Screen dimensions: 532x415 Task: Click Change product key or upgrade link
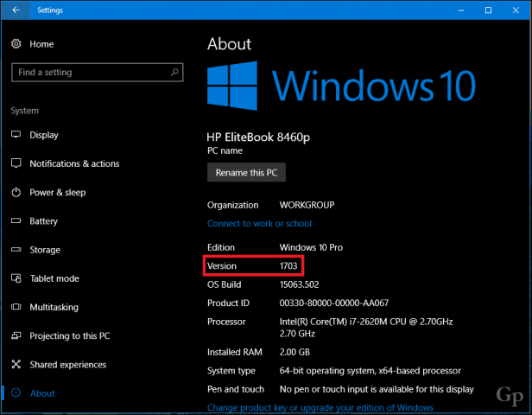(320, 407)
